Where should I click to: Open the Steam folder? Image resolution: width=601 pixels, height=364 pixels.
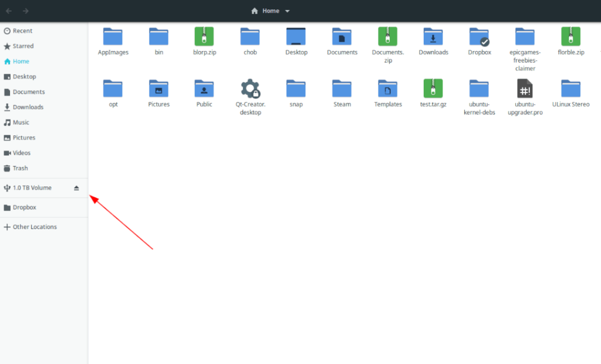tap(342, 89)
